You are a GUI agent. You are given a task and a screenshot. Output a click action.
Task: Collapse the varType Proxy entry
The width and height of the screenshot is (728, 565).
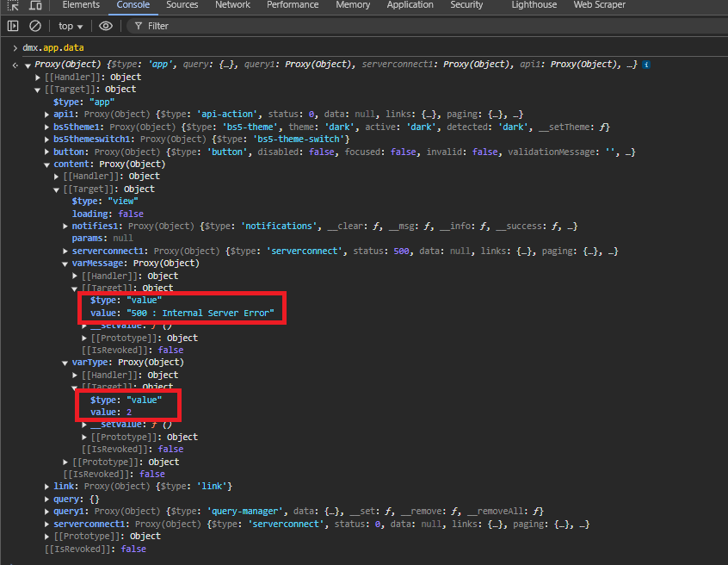[x=65, y=363]
